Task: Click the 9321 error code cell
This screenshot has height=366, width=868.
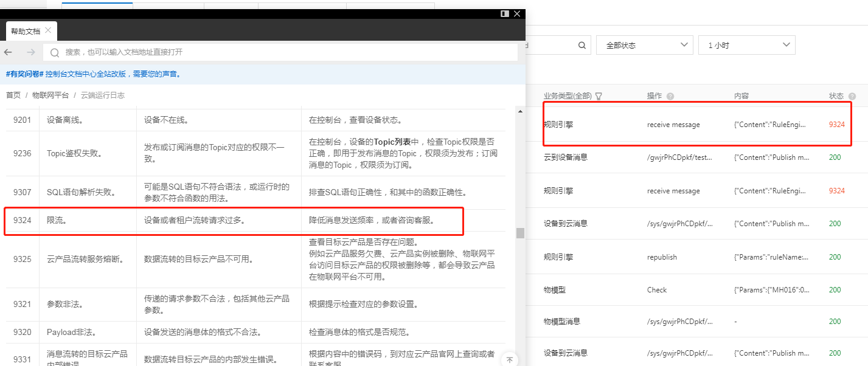Action: (x=22, y=304)
